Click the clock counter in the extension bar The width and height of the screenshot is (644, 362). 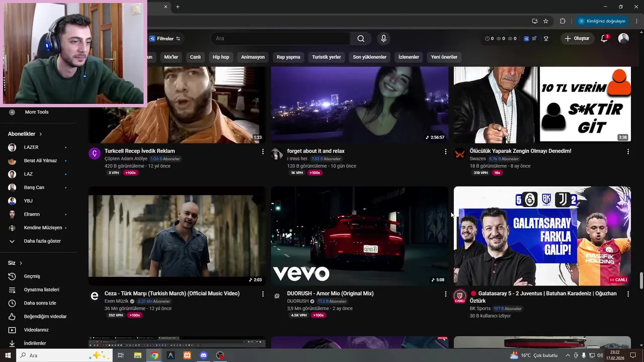point(489,39)
